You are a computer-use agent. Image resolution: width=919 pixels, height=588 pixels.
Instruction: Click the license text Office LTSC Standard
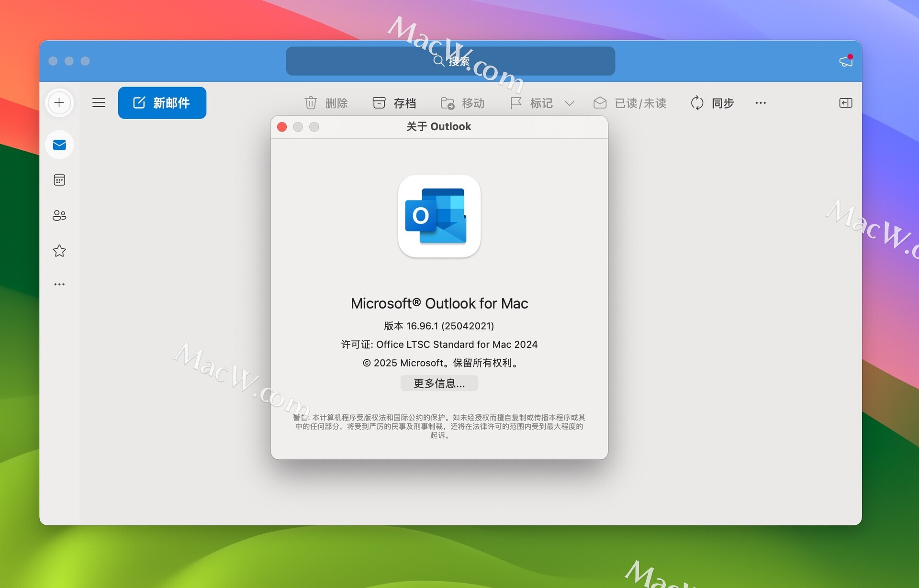[x=439, y=344]
